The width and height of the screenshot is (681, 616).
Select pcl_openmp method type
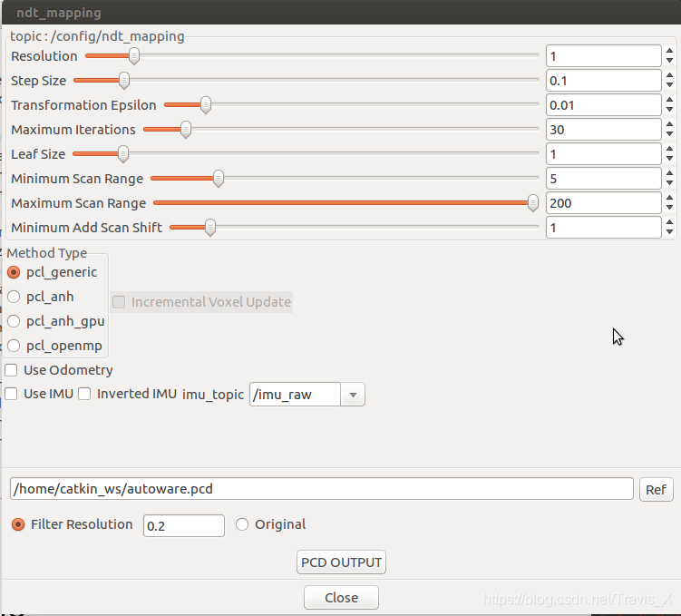tap(14, 346)
